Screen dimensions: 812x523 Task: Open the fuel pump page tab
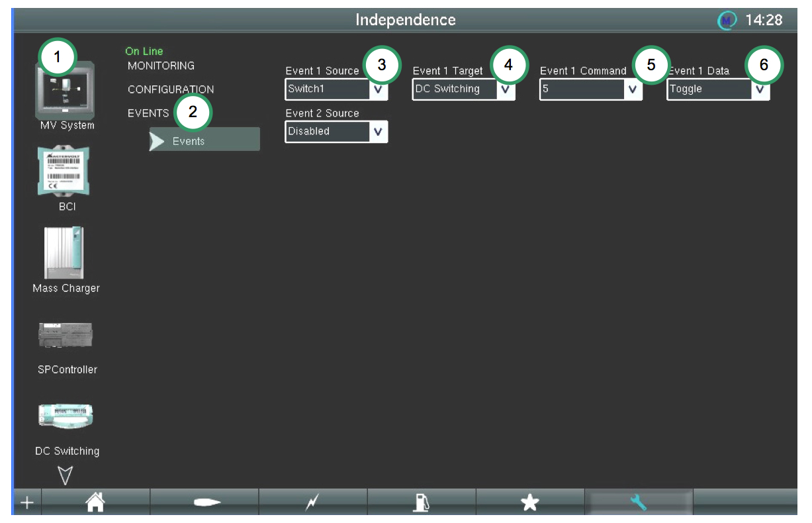click(x=422, y=502)
